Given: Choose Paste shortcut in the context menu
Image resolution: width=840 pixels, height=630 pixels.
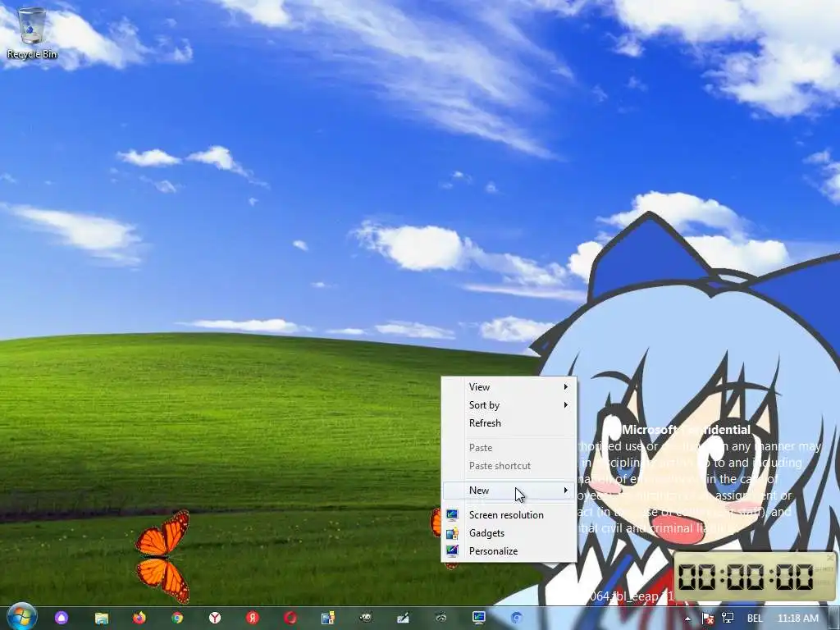Looking at the screenshot, I should (509, 466).
